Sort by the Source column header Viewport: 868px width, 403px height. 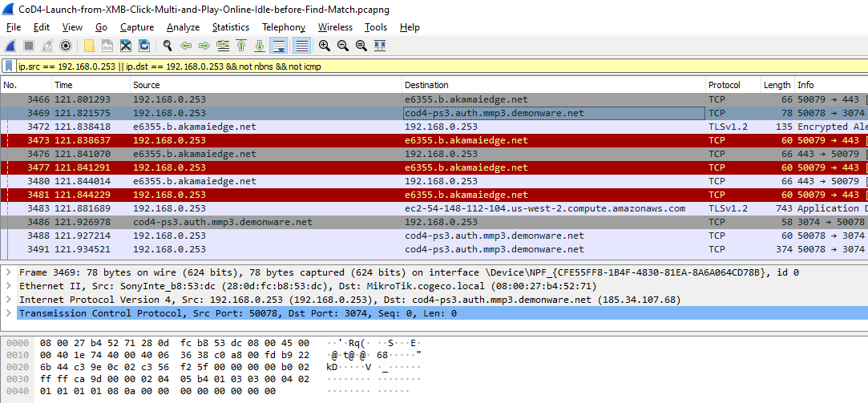click(266, 85)
